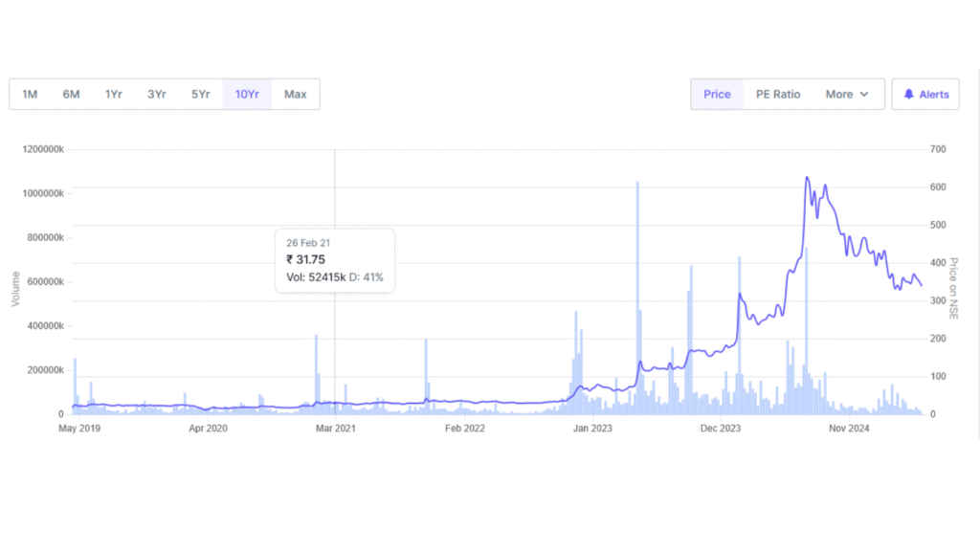The height and width of the screenshot is (551, 980).
Task: Click the Dec 2023 axis label
Action: (x=721, y=429)
